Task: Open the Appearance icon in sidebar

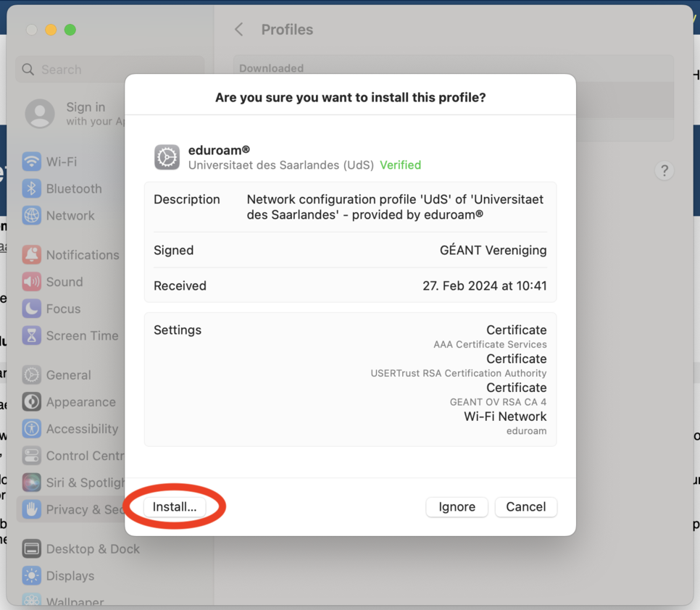Action: pos(32,401)
